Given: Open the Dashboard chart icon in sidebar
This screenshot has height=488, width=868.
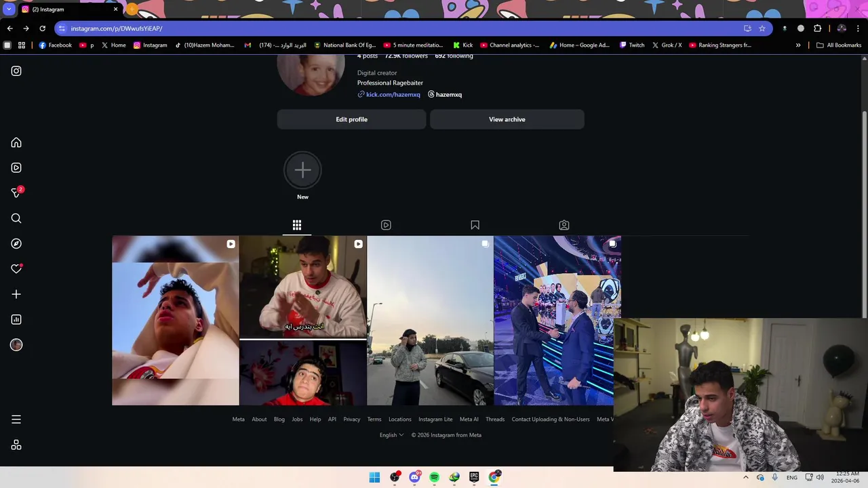Looking at the screenshot, I should (16, 320).
